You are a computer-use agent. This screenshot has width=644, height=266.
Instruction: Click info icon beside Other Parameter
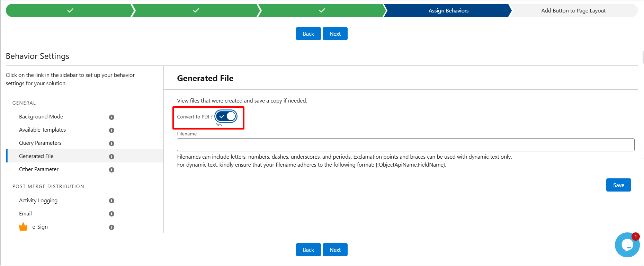(x=111, y=170)
